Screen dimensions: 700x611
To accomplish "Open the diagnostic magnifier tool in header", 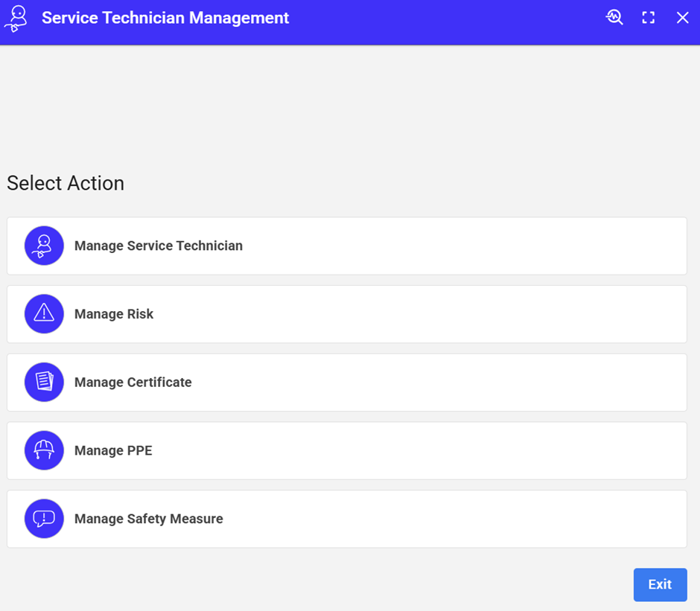I will point(614,18).
